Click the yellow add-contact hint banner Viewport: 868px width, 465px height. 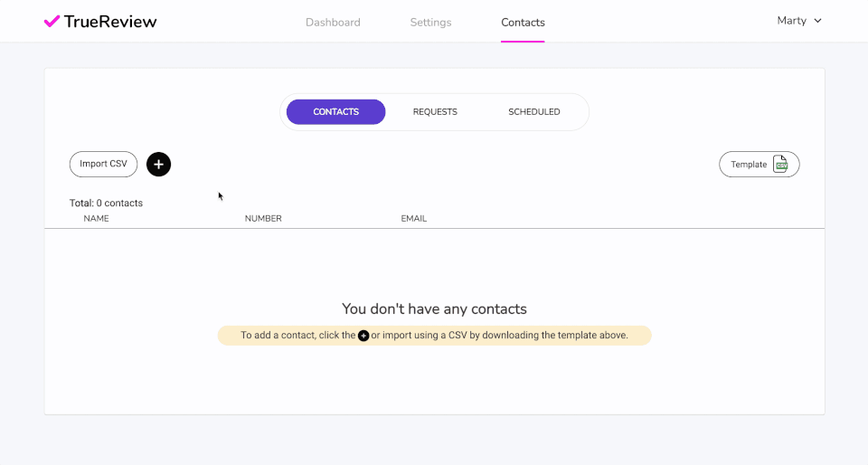[x=506, y=336]
